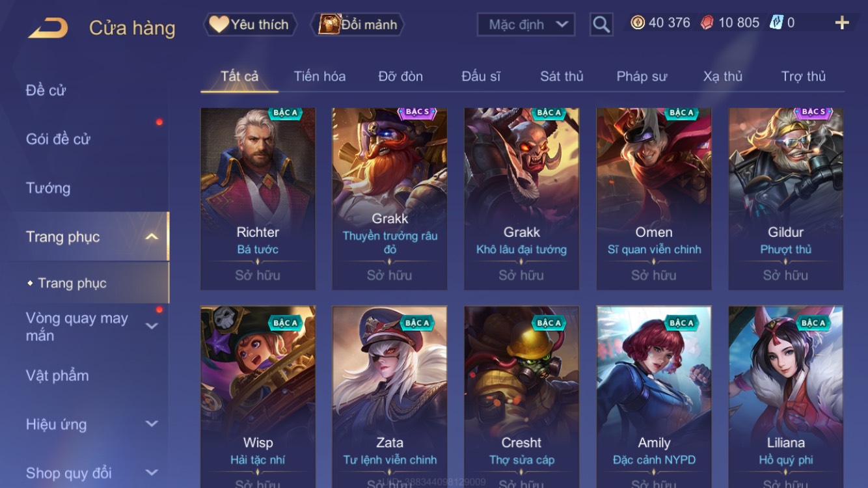
Task: Open the Tướng sidebar menu
Action: coord(48,188)
